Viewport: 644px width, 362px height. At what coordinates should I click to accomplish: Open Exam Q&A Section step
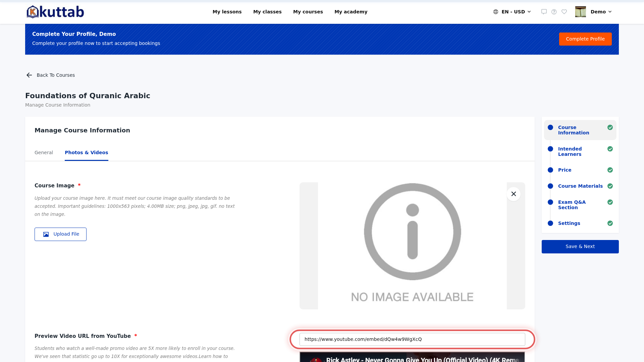tap(580, 205)
